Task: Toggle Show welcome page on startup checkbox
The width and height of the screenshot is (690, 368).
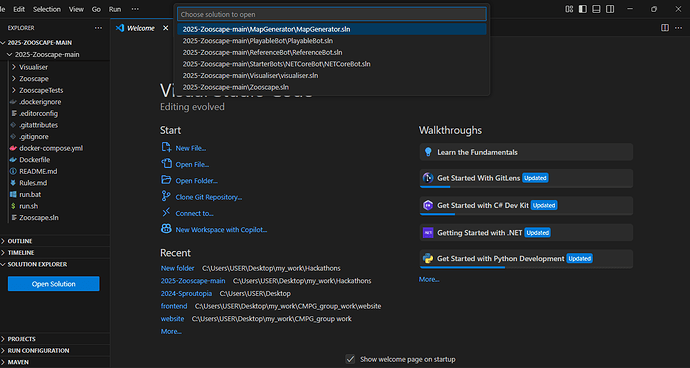Action: click(350, 359)
